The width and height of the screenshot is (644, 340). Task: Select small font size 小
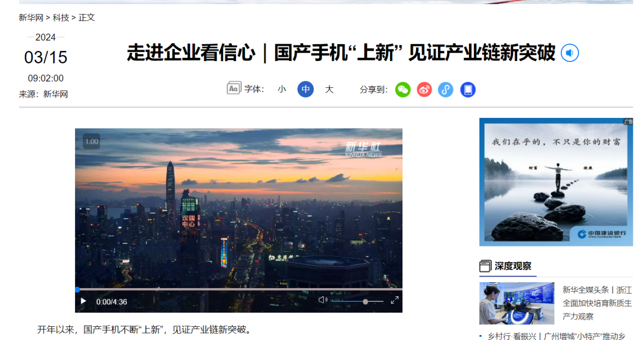282,89
